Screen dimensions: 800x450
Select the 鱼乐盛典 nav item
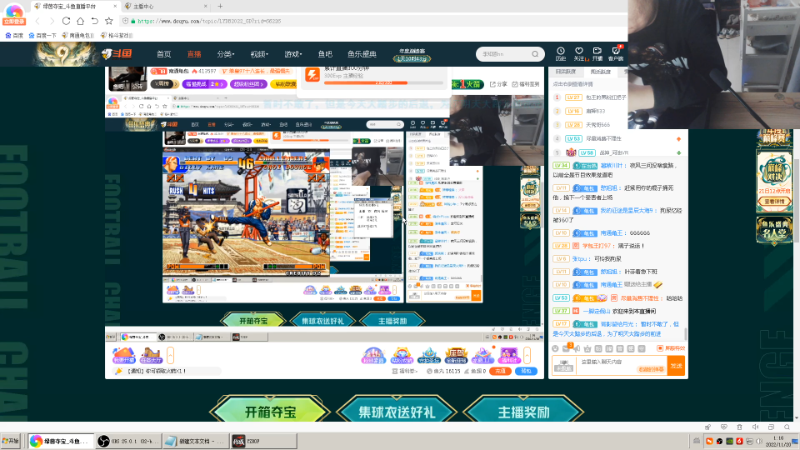[x=362, y=54]
